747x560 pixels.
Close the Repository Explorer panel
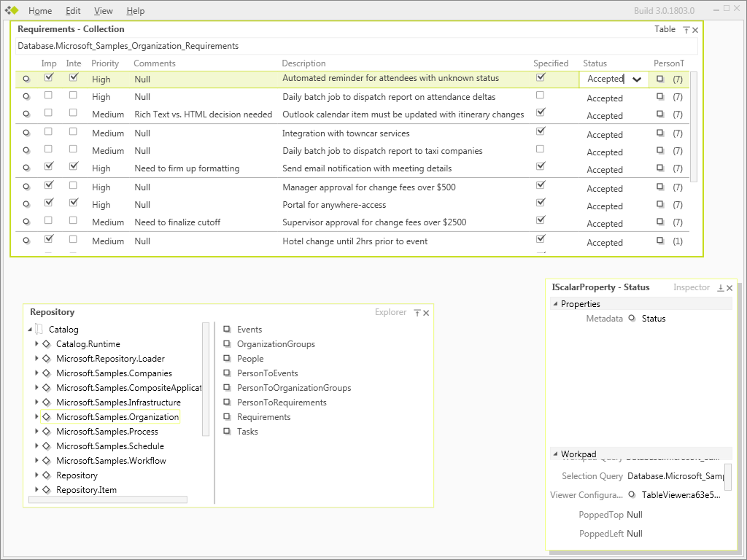426,313
